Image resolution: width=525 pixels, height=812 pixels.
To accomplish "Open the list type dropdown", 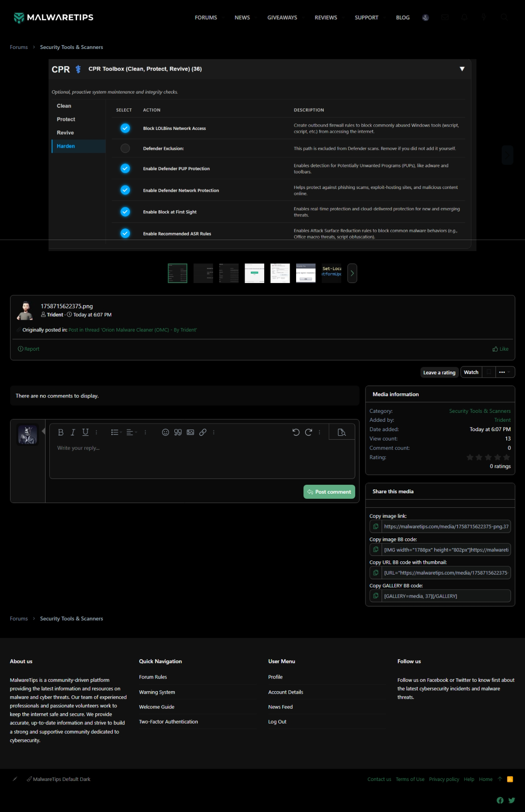I will (x=116, y=432).
